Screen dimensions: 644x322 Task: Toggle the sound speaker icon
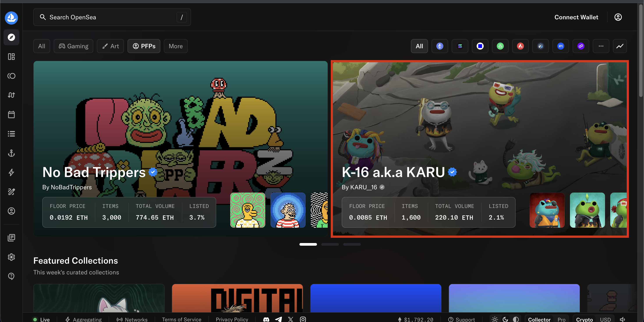click(623, 319)
